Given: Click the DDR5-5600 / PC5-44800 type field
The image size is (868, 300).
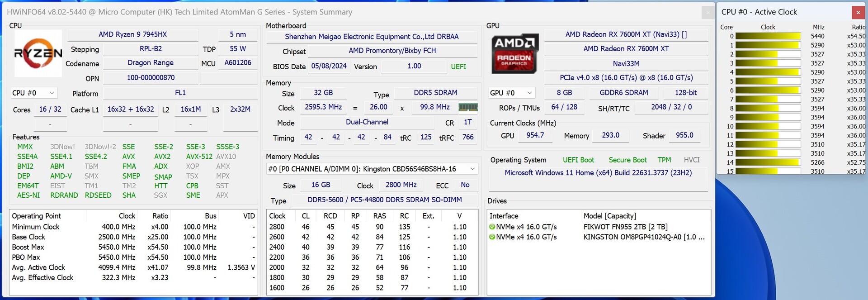Looking at the screenshot, I should point(385,200).
